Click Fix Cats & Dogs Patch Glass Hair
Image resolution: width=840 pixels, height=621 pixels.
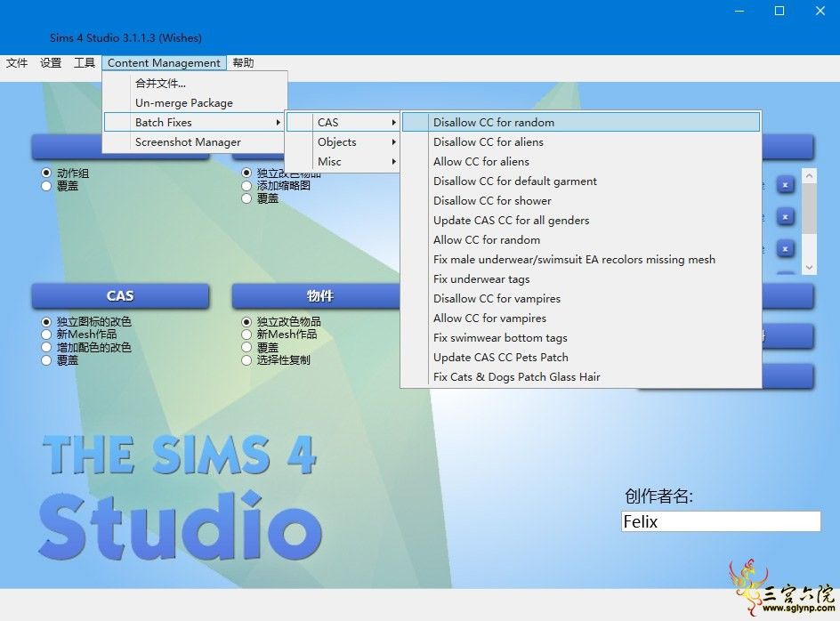[x=581, y=376]
